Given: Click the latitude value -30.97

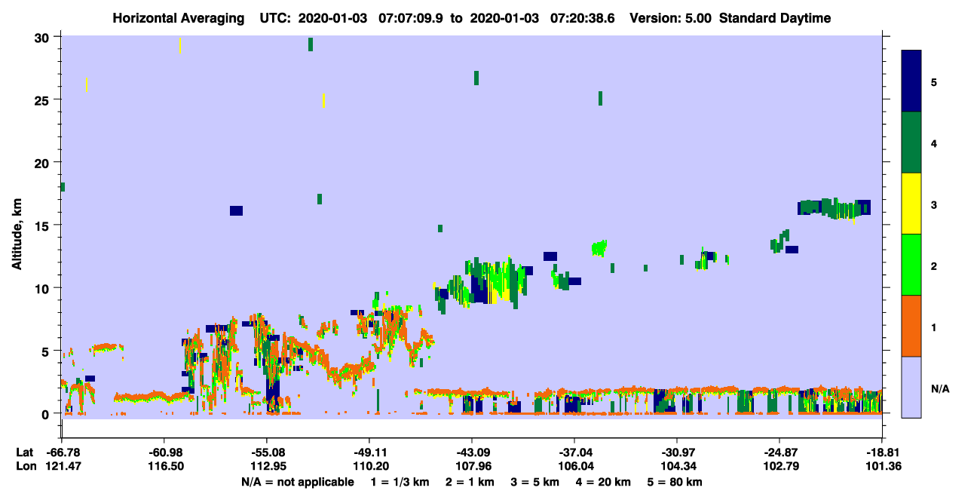Looking at the screenshot, I should [677, 452].
